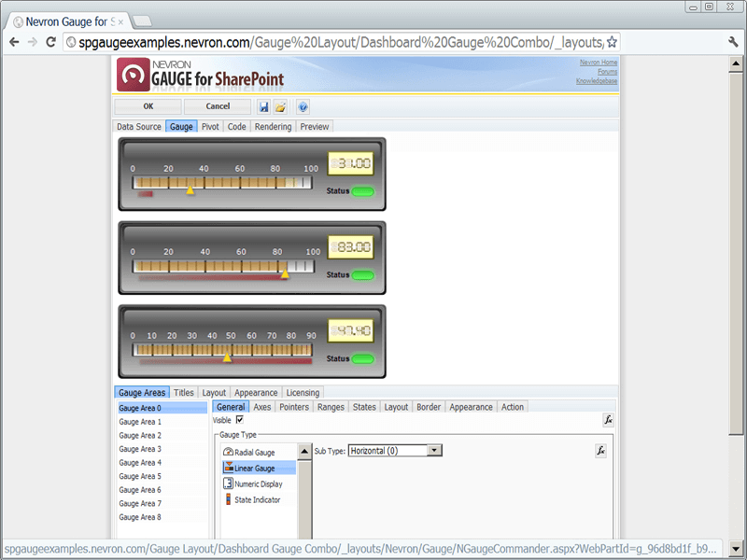Open the Code tab
Image resolution: width=747 pixels, height=560 pixels.
pos(237,127)
